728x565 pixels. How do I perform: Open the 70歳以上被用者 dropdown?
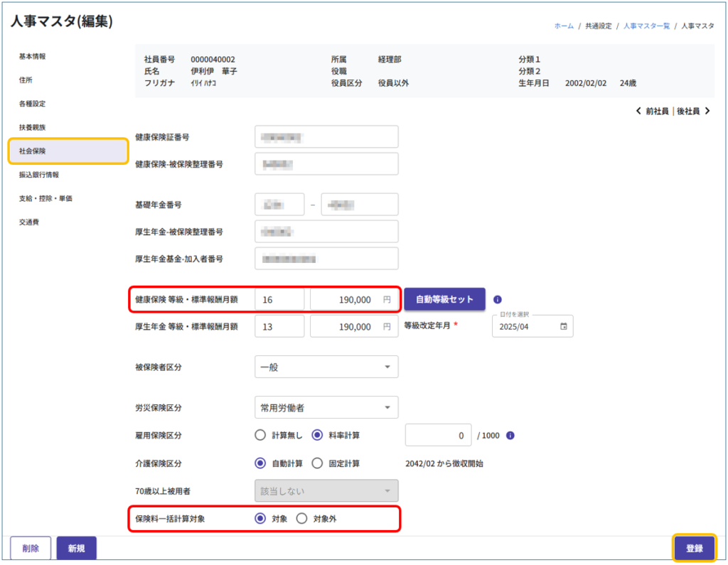[x=326, y=491]
